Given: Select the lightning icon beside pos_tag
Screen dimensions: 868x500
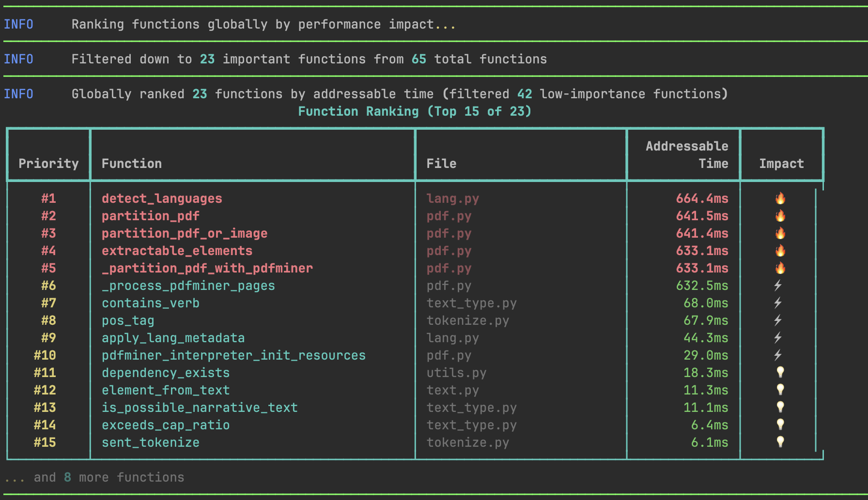Looking at the screenshot, I should (x=779, y=320).
